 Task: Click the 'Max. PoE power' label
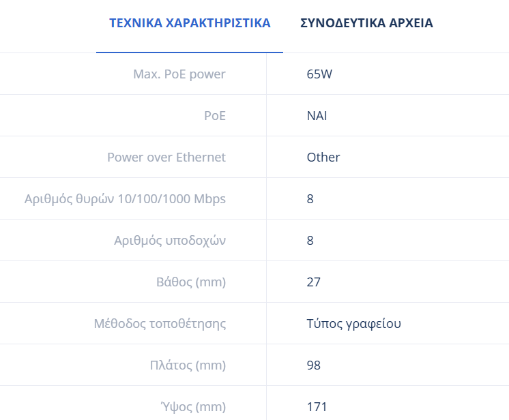click(179, 74)
